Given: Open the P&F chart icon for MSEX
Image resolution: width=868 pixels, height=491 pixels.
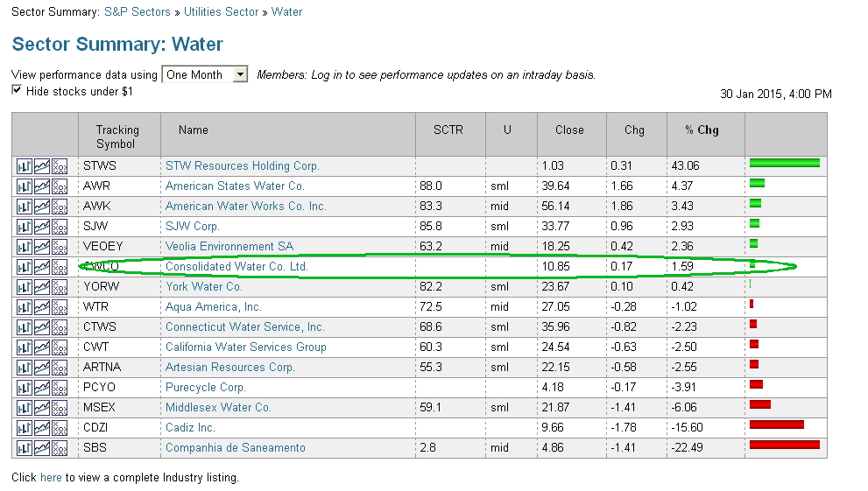Looking at the screenshot, I should click(x=60, y=408).
